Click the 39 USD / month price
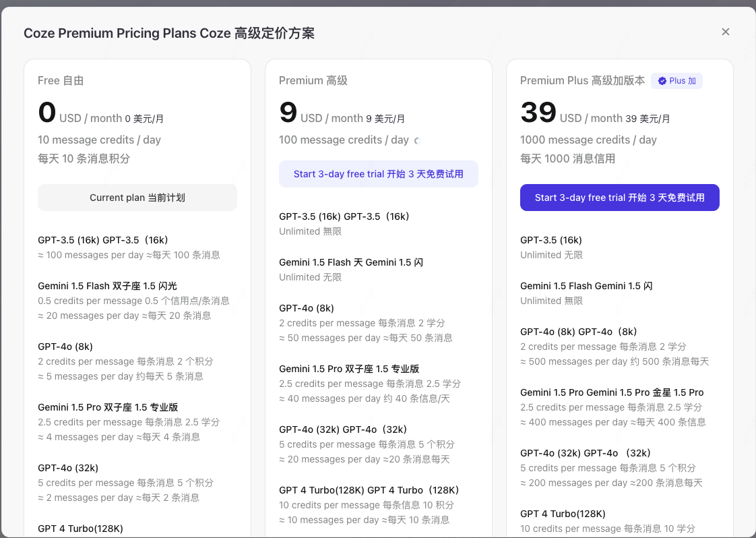This screenshot has width=756, height=538. tap(595, 113)
